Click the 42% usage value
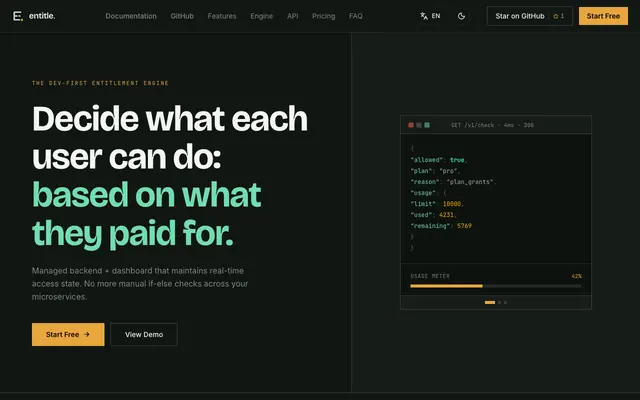 click(x=576, y=276)
